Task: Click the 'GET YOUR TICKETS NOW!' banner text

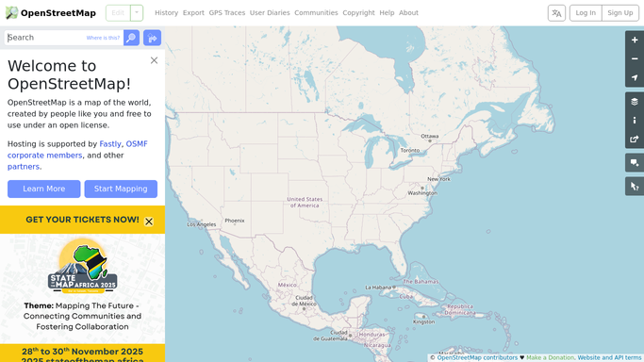Action: (x=82, y=220)
